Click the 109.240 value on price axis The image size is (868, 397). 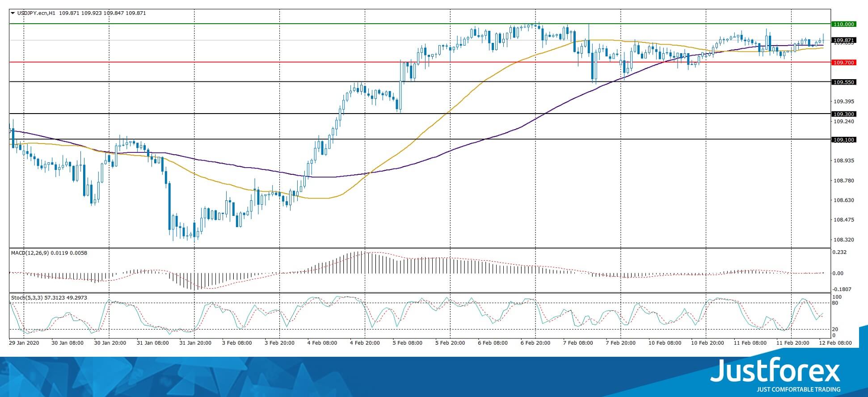pos(843,121)
